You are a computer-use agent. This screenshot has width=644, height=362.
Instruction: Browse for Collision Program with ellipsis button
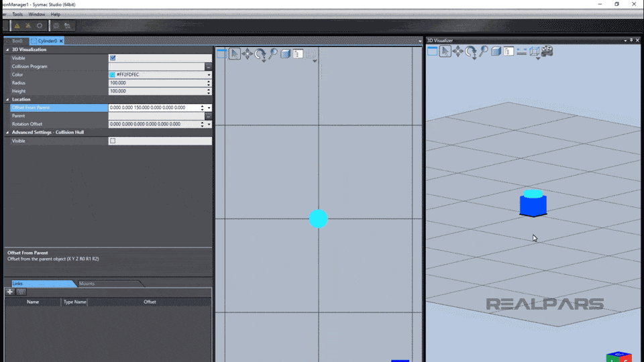point(208,66)
